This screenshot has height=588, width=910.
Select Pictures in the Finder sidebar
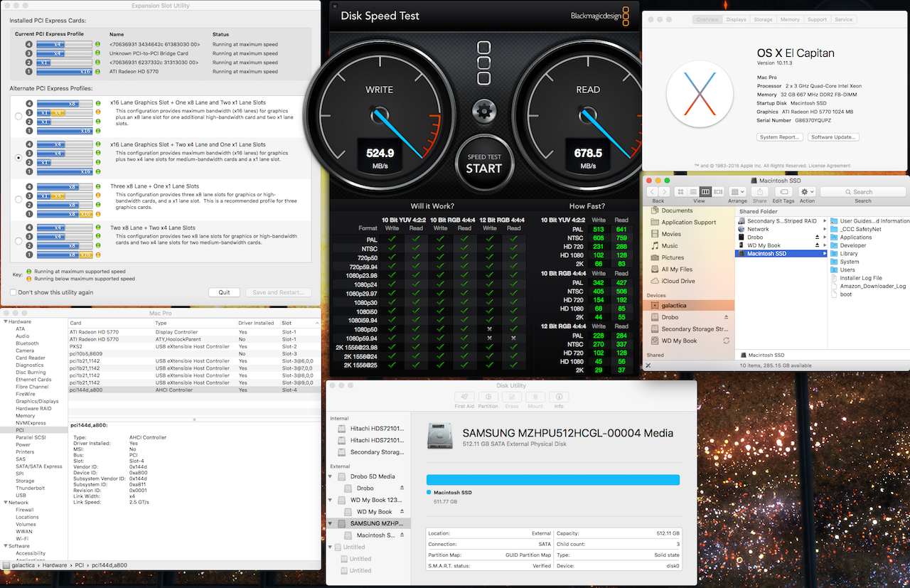click(x=673, y=257)
